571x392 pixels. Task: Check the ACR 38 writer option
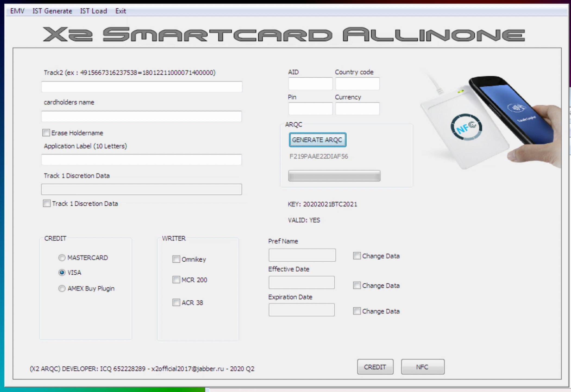pos(176,302)
